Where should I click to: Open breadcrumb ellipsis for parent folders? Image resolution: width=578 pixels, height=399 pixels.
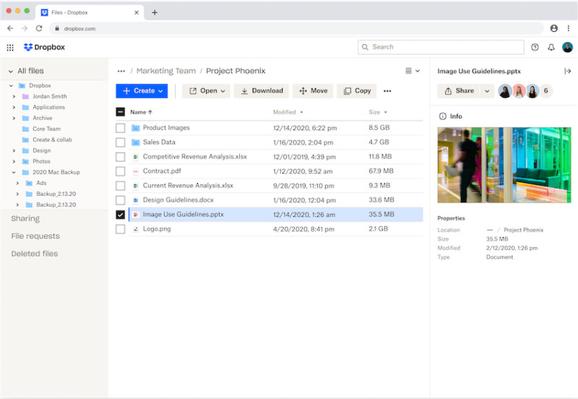[x=121, y=71]
